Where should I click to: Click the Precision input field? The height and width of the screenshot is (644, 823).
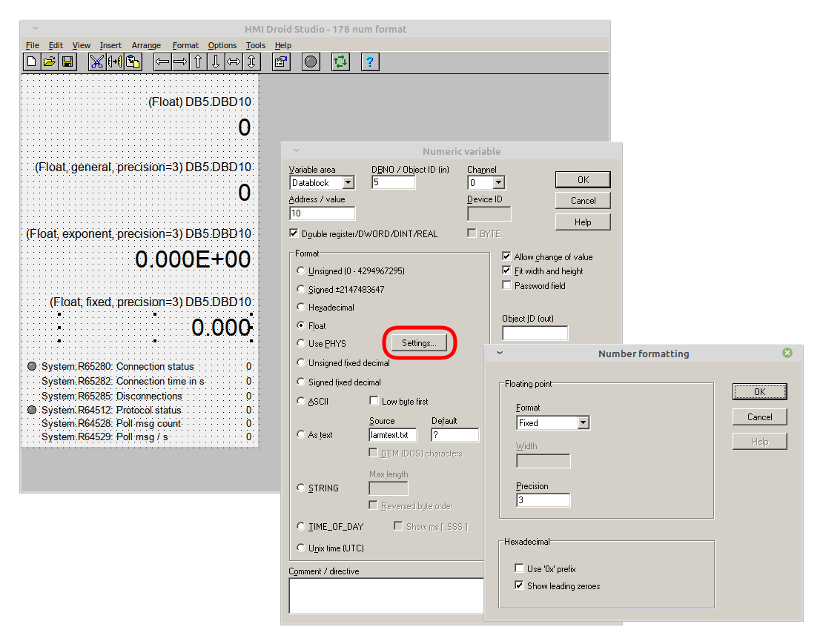point(543,499)
